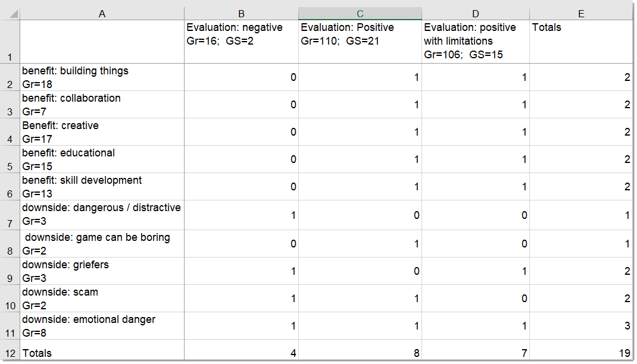The height and width of the screenshot is (364, 637).
Task: Click positive with limitations value 1 in griefers row
Action: click(x=476, y=271)
